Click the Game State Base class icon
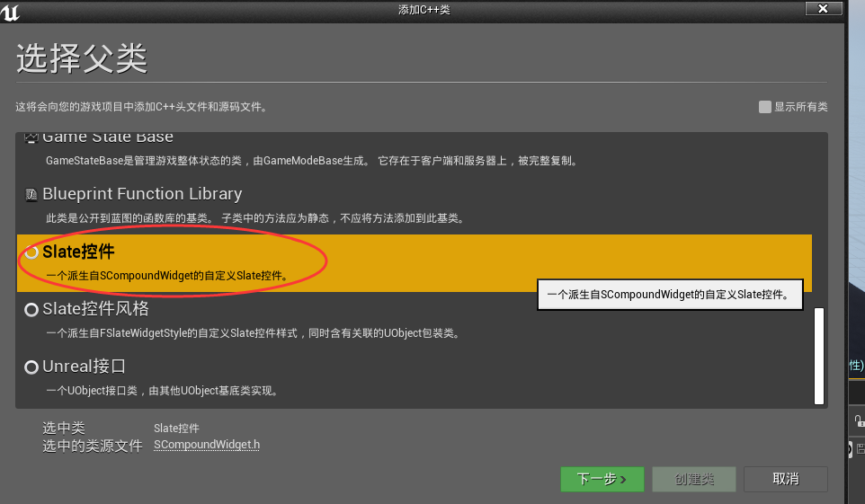The width and height of the screenshot is (865, 504). pyautogui.click(x=31, y=137)
